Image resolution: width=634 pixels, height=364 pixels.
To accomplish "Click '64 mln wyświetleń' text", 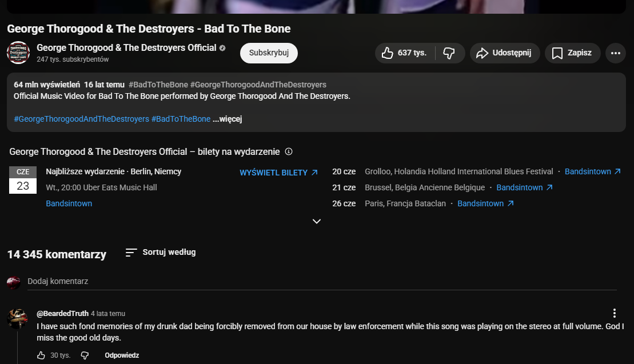I will coord(47,85).
